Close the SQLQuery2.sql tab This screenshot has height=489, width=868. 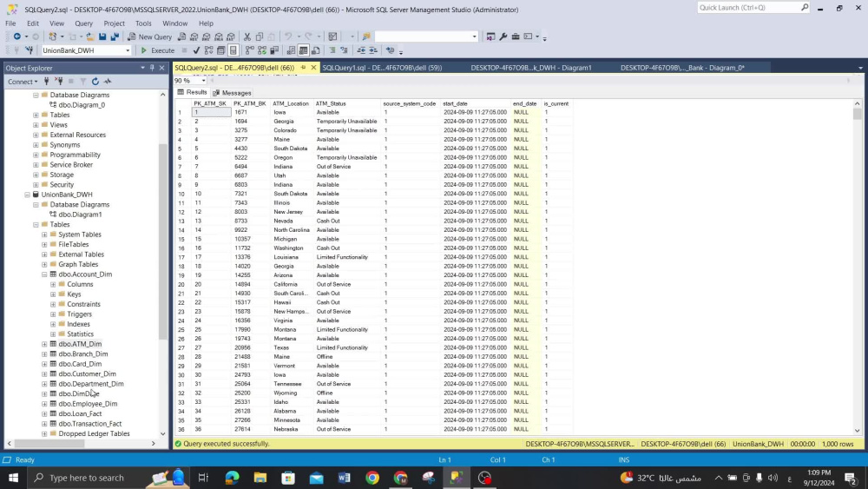click(313, 68)
